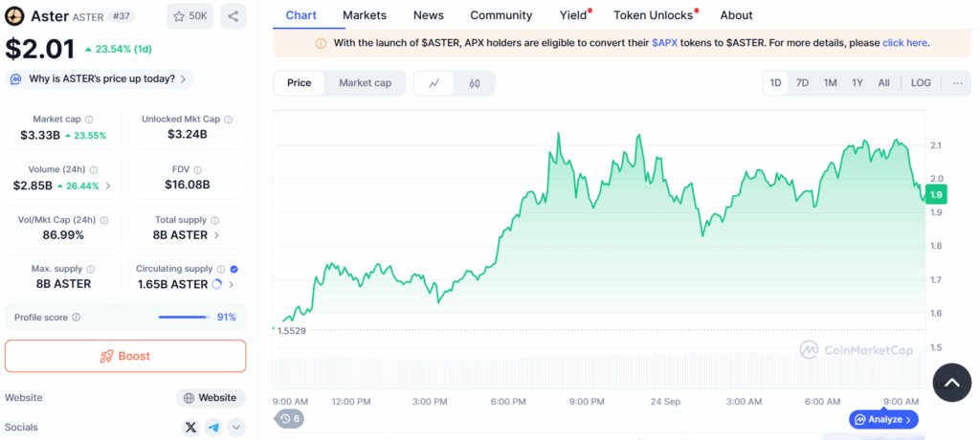980x440 pixels.
Task: Click the Total supply info icon
Action: [x=215, y=220]
